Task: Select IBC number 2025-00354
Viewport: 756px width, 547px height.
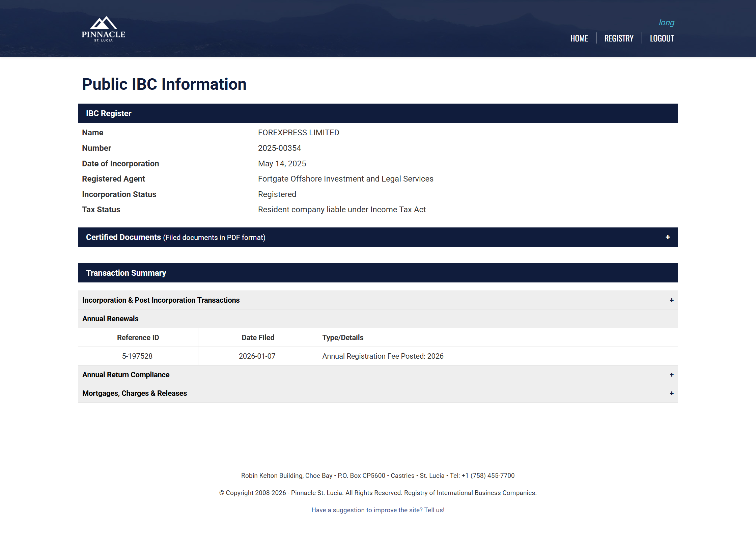Action: [279, 148]
